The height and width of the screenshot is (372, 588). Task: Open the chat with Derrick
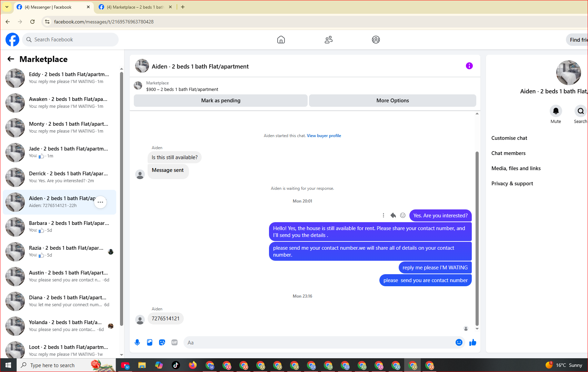coord(59,177)
